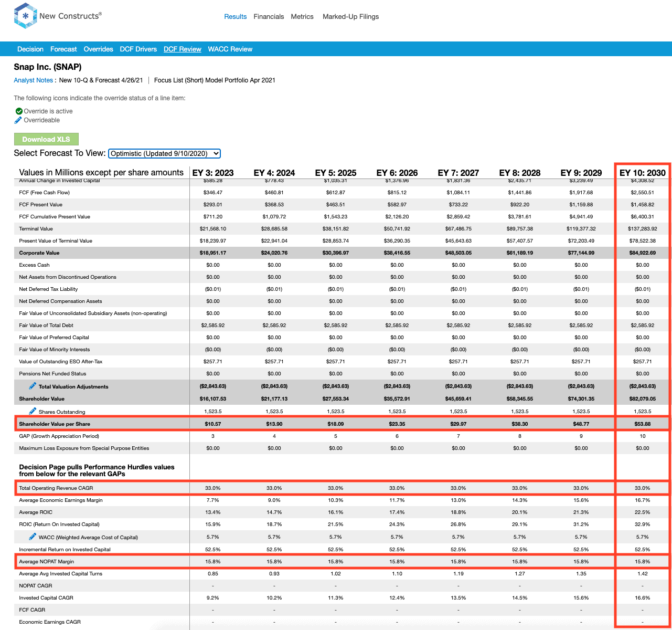This screenshot has width=672, height=630.
Task: Click the Average ROIC row label
Action: (x=36, y=512)
